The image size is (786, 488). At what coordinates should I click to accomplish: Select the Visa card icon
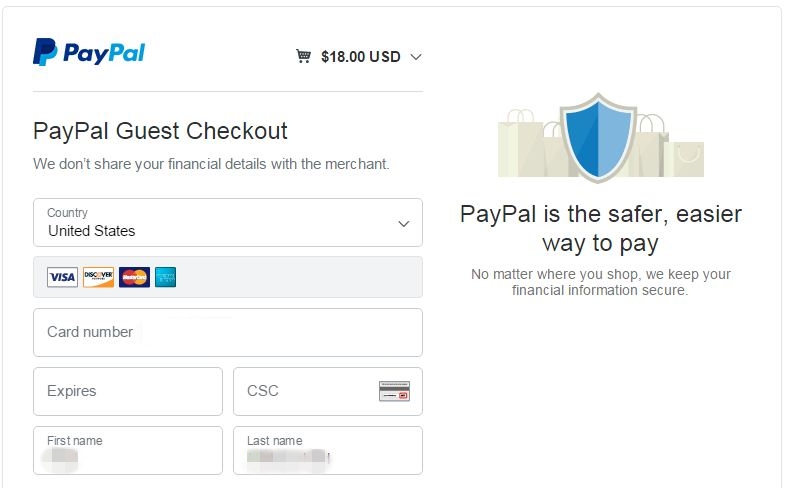click(x=63, y=277)
